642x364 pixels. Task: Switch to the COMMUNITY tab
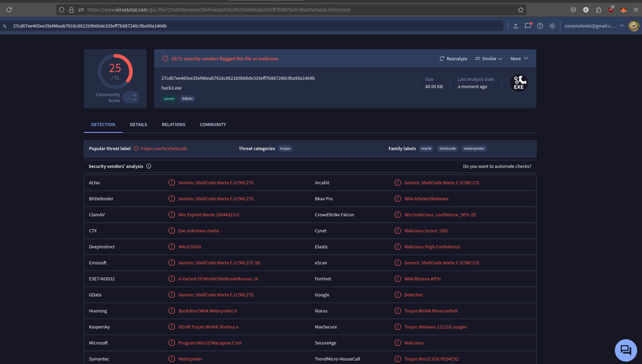(x=213, y=124)
